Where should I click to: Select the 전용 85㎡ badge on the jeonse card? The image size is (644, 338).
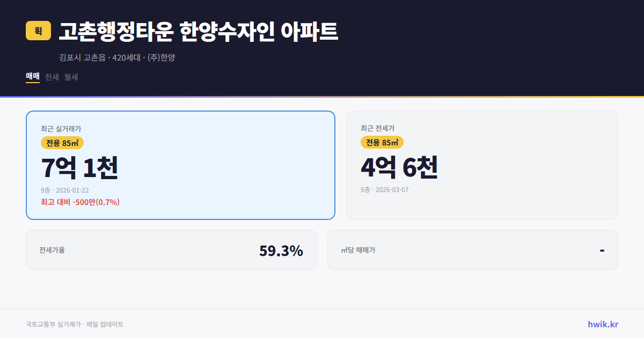(x=382, y=142)
